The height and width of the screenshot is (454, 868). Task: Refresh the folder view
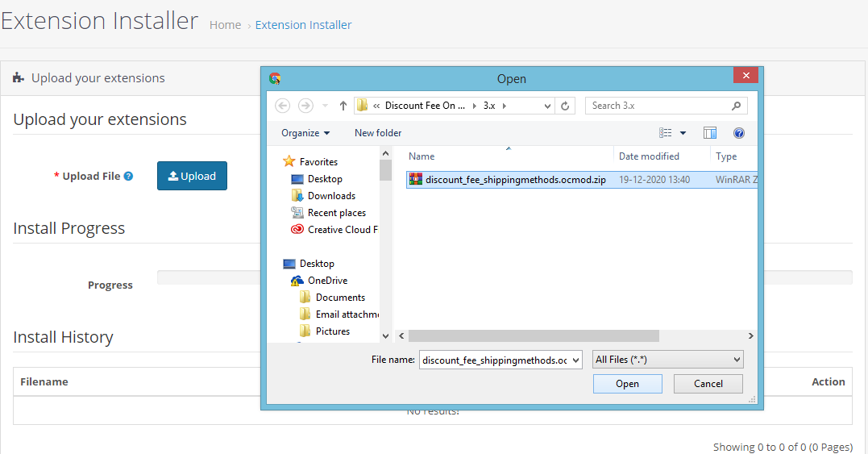[565, 106]
